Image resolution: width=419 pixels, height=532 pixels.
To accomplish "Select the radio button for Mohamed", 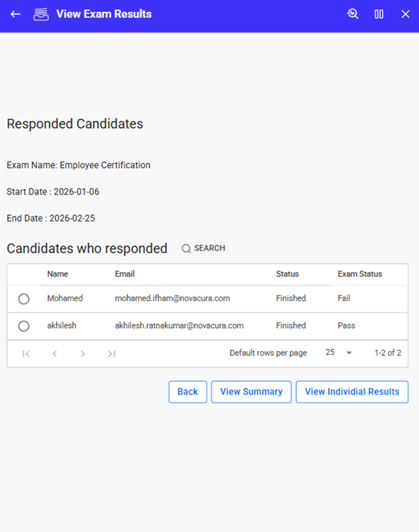I will (24, 299).
